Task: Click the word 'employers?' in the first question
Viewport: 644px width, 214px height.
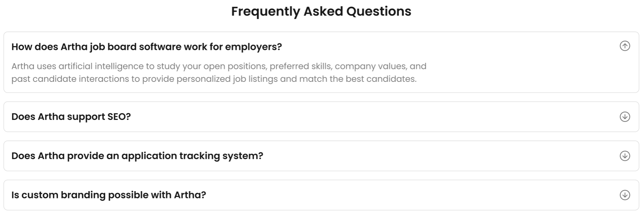Action: click(253, 47)
